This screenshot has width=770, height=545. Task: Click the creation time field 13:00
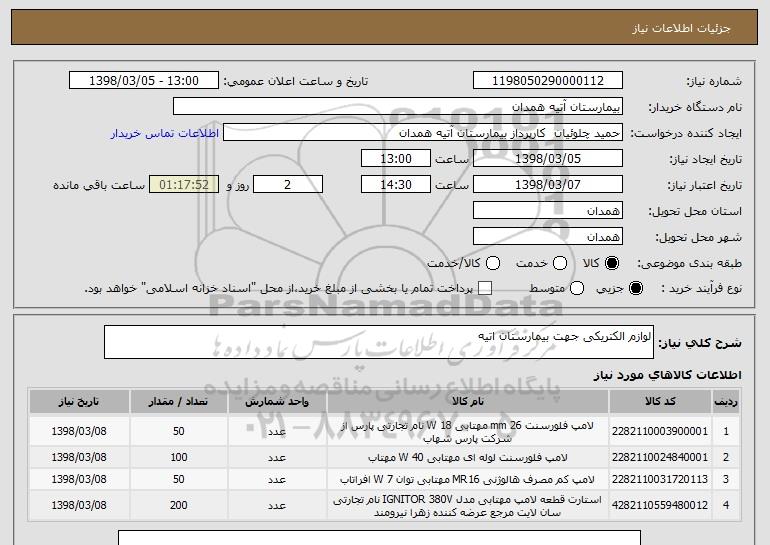396,159
